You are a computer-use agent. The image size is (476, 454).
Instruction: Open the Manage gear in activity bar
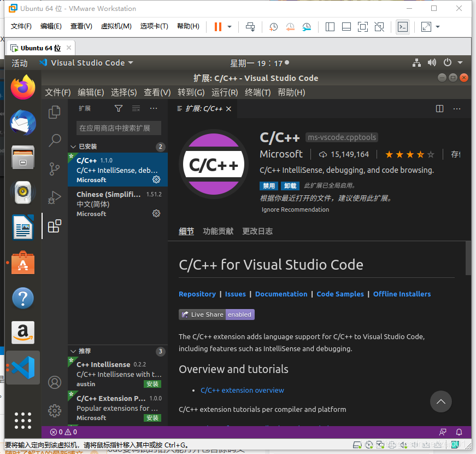click(x=55, y=411)
